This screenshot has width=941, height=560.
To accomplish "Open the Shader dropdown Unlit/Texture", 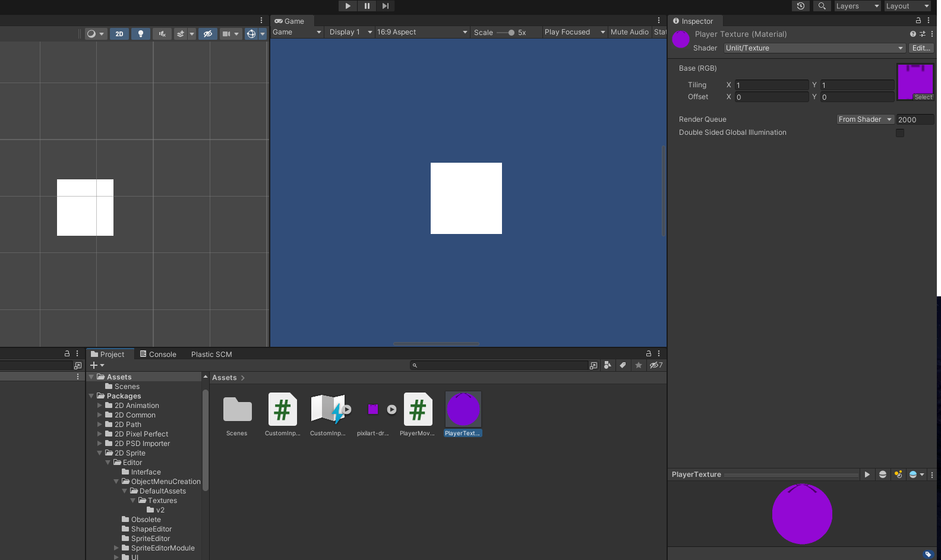I will point(814,48).
